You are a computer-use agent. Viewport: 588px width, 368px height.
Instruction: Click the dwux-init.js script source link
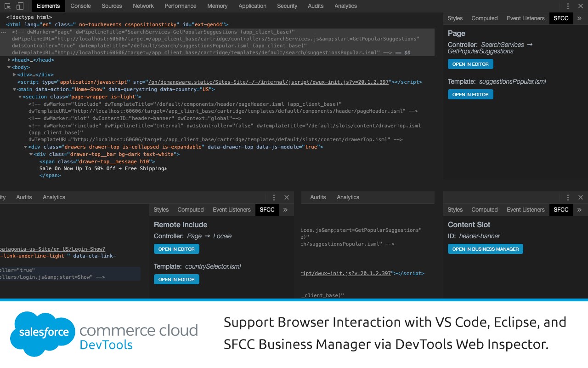point(269,82)
